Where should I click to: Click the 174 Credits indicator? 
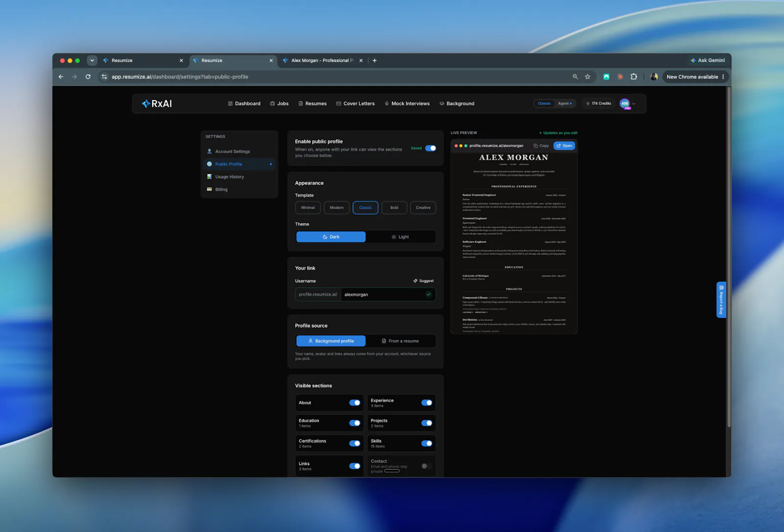[x=599, y=103]
